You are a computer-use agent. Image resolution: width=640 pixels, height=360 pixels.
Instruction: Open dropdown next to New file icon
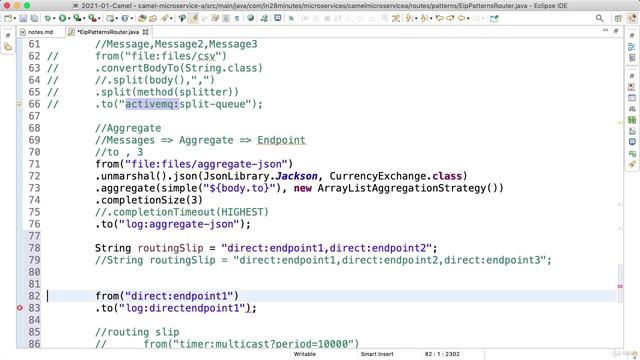[14, 19]
